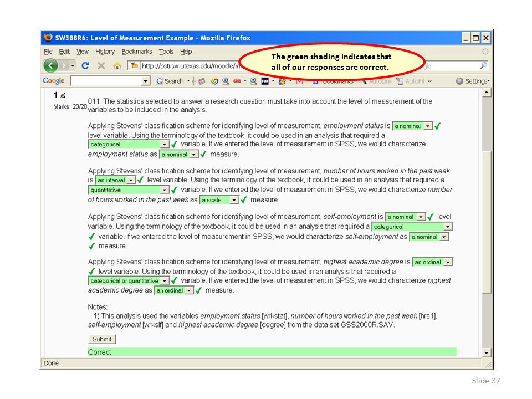Open 'a nominal' dropdown after 'self-employment is'
532x399 pixels.
pyautogui.click(x=406, y=217)
